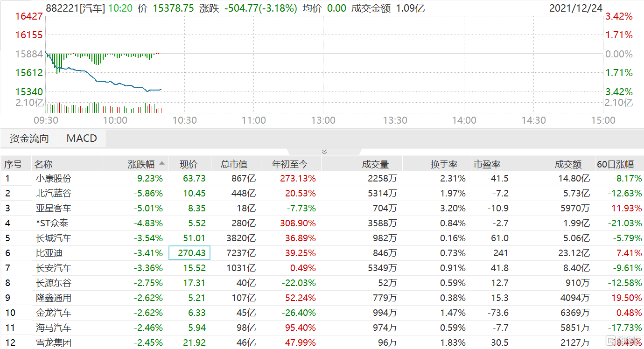Screen dimensions: 644x349
Task: Click the 882221[汽车] index code label
Action: coord(76,8)
